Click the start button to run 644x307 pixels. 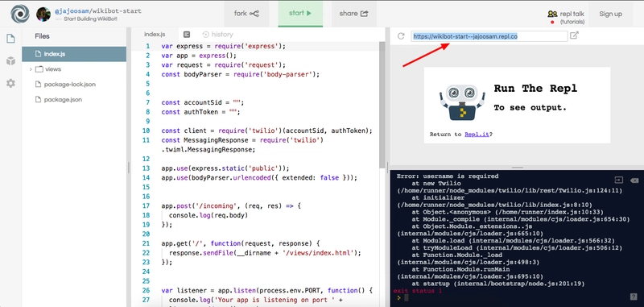point(300,14)
